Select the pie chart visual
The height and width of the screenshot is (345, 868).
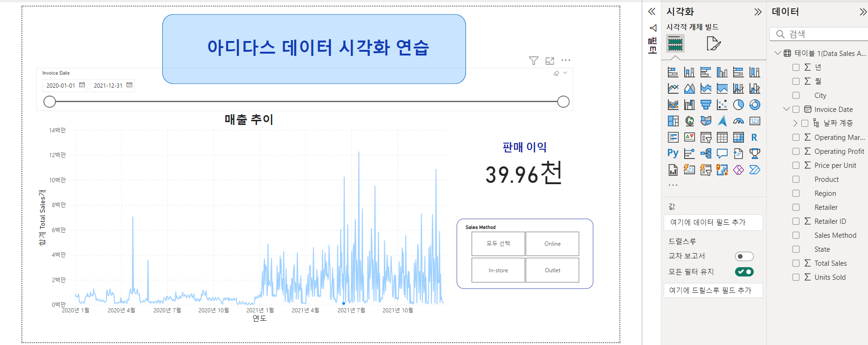[x=738, y=105]
